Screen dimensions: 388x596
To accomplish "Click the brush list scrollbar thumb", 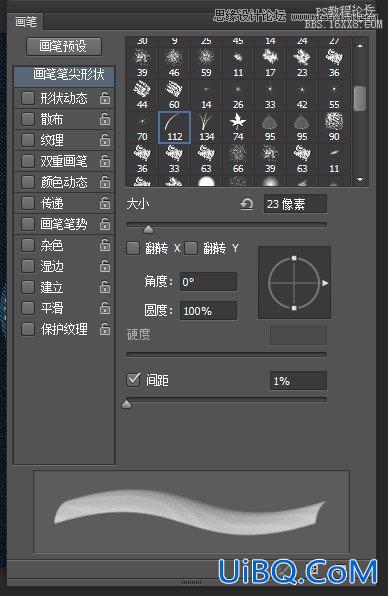I will (359, 98).
